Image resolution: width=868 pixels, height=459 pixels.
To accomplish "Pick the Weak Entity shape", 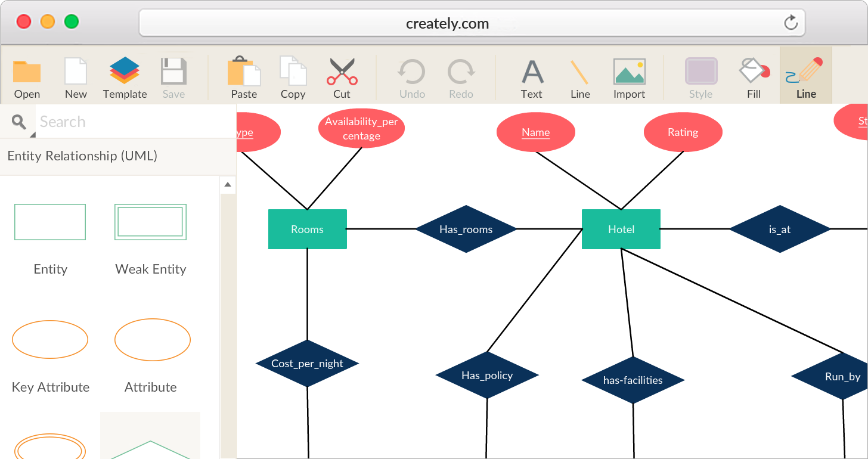I will coord(150,222).
